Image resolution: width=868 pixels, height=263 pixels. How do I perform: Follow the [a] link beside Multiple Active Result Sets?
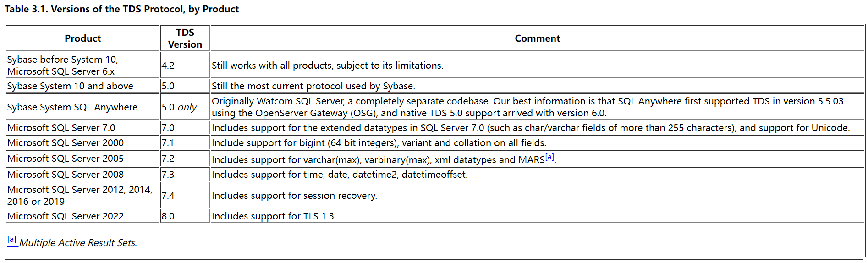pyautogui.click(x=12, y=241)
